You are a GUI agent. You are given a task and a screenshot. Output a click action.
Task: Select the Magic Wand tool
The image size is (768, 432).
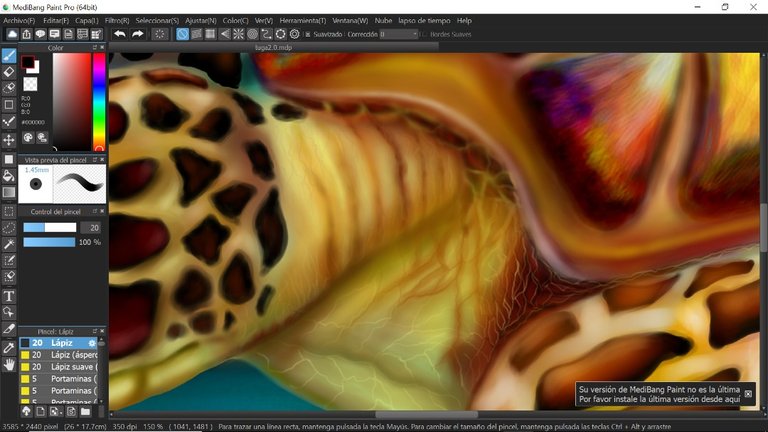[x=9, y=244]
